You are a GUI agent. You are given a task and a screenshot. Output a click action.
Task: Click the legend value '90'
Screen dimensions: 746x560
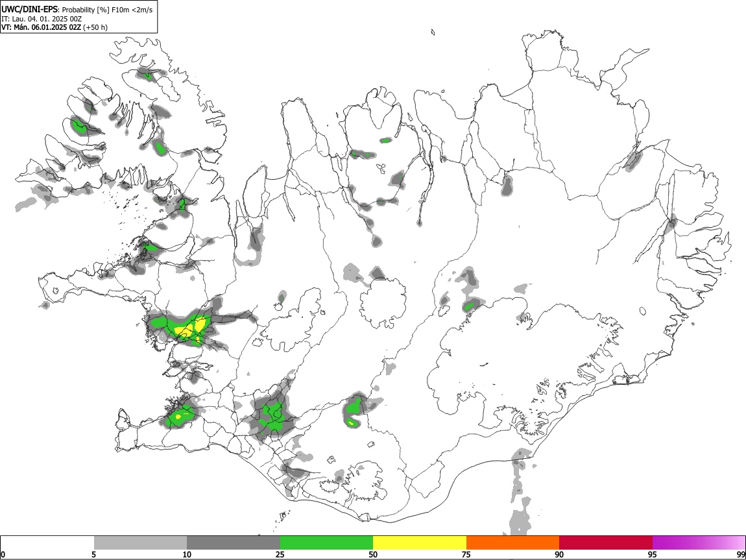pyautogui.click(x=559, y=554)
